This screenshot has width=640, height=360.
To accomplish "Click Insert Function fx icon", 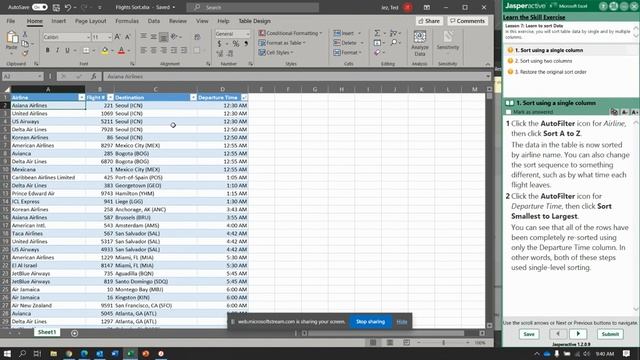I will pyautogui.click(x=93, y=76).
